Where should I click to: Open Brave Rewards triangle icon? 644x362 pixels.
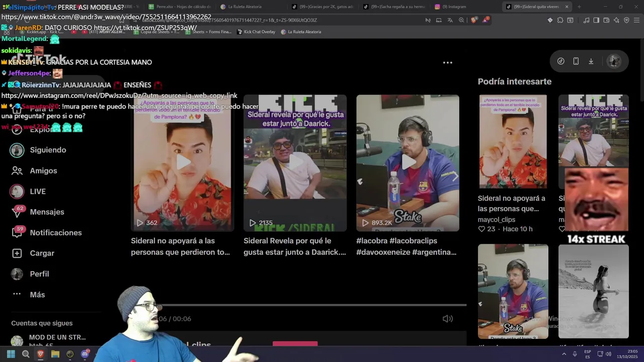tap(485, 20)
